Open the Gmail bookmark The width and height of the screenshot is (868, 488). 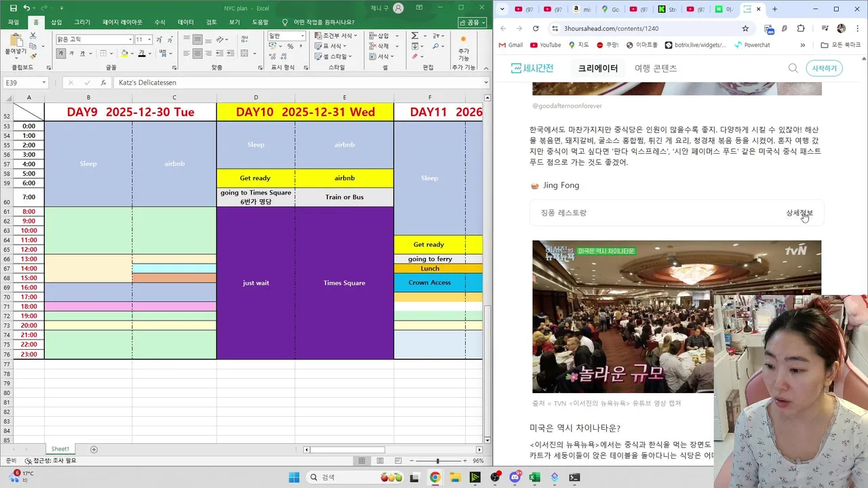[510, 45]
